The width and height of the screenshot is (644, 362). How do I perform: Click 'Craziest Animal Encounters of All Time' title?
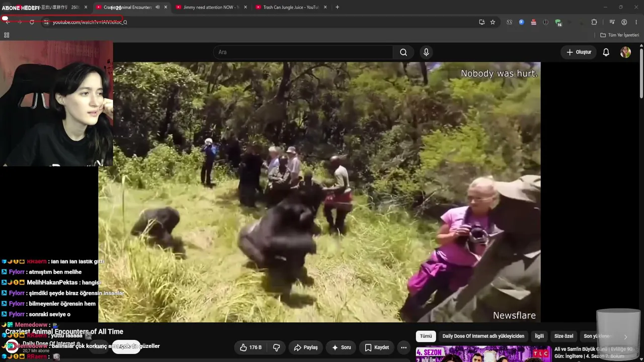coord(64,332)
